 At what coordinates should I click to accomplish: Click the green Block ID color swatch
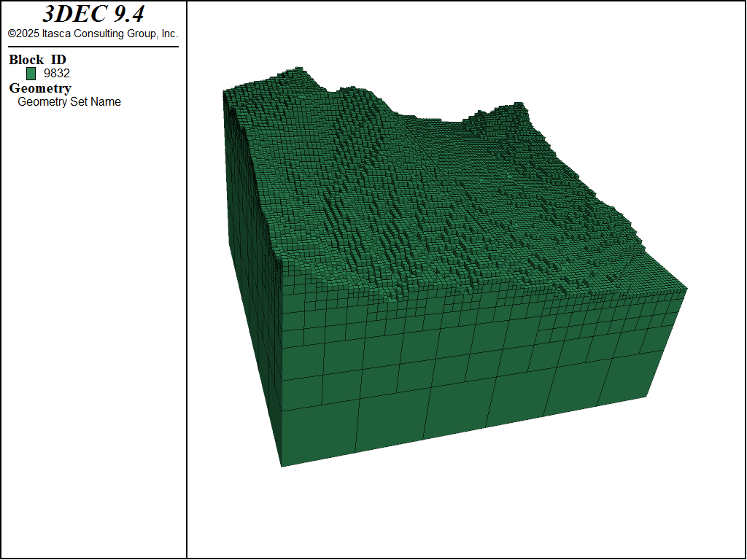[31, 73]
